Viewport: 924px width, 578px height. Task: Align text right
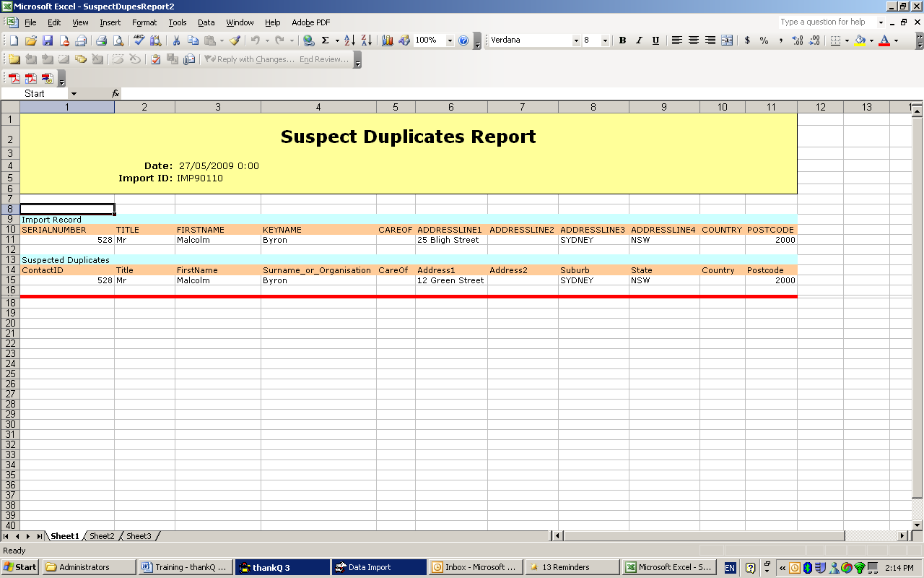click(710, 40)
